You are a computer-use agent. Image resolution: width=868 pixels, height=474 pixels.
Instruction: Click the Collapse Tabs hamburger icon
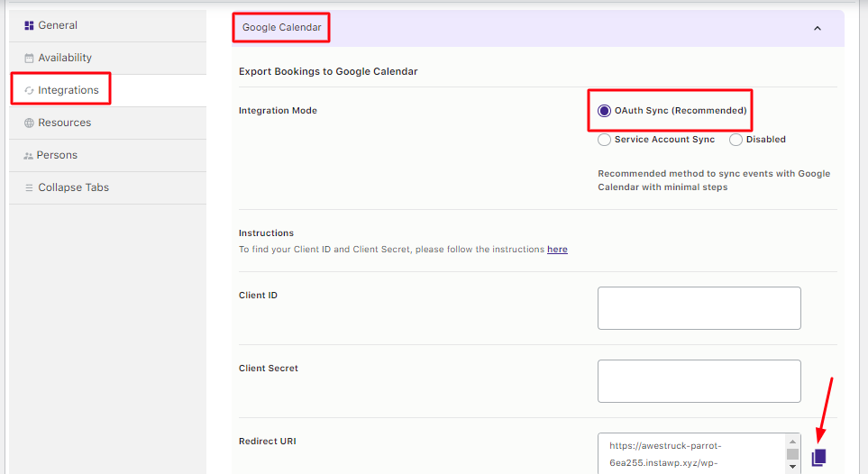[x=30, y=187]
